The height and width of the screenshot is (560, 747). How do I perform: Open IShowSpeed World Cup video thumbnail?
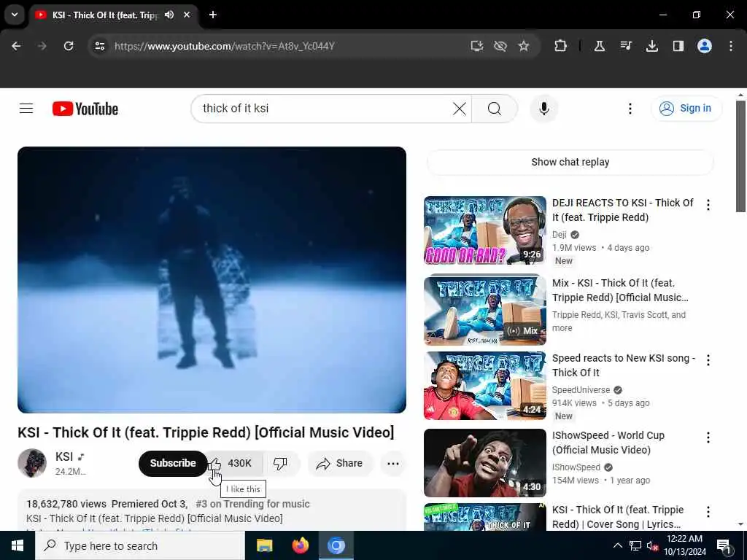(x=485, y=463)
